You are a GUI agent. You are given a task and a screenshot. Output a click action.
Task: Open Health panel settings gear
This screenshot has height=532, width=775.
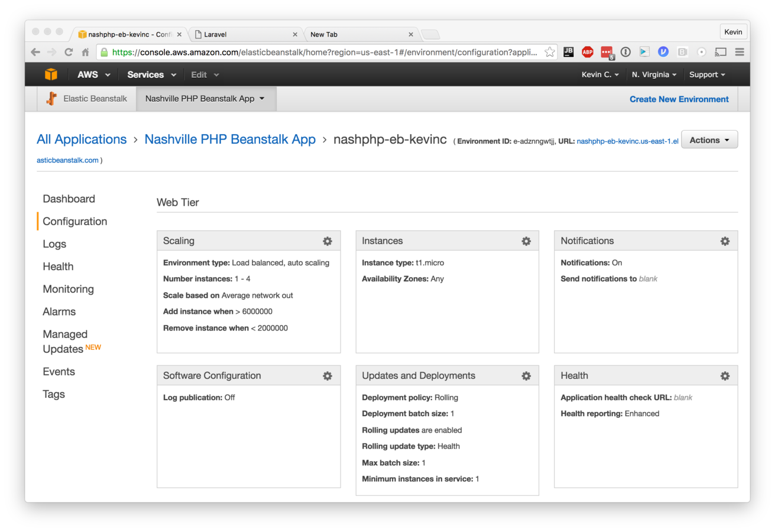[x=725, y=376]
